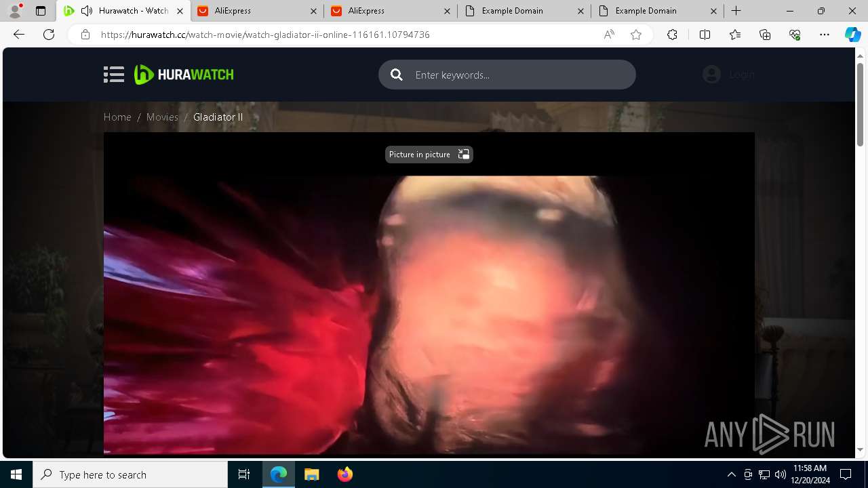The height and width of the screenshot is (488, 868).
Task: Click the Gladiator II breadcrumb text
Action: click(218, 117)
